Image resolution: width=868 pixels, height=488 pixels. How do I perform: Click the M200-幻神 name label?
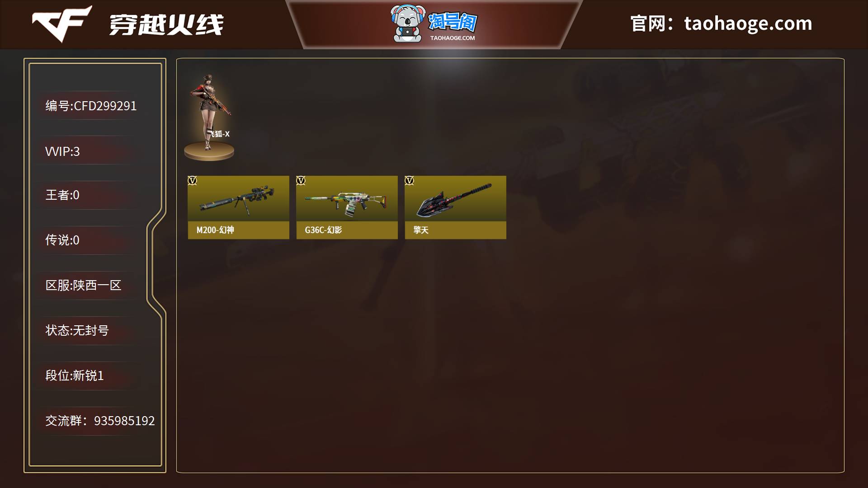(x=215, y=230)
